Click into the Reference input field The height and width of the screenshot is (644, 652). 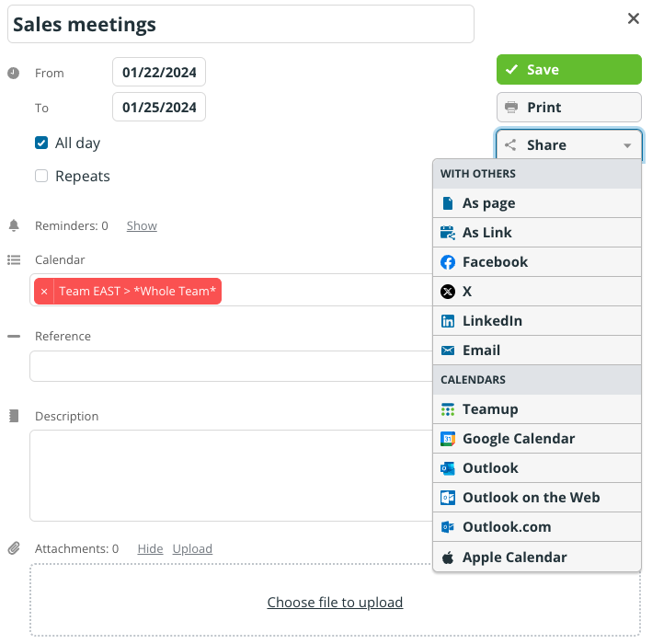(231, 366)
